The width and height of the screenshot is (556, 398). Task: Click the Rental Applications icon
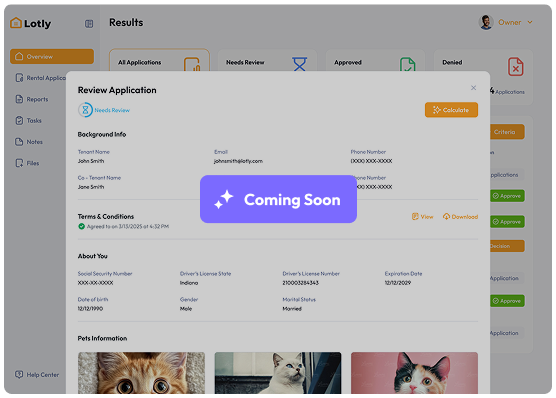(x=19, y=78)
